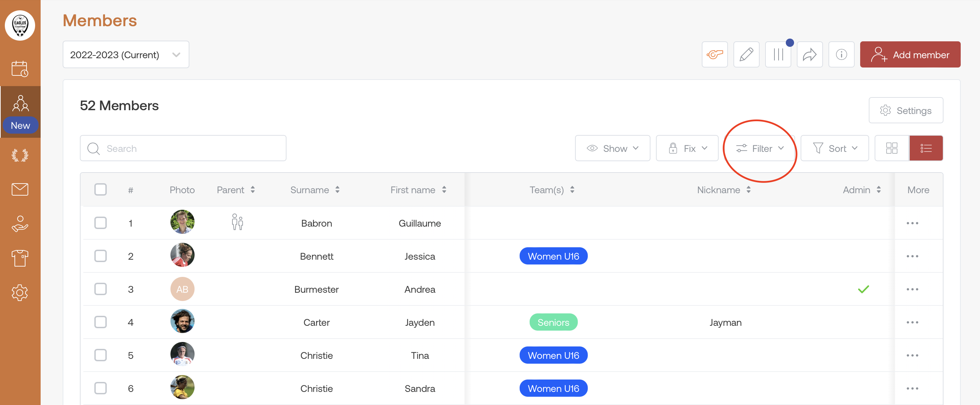This screenshot has width=980, height=405.
Task: Open the calendar icon in sidebar
Action: pos(20,69)
